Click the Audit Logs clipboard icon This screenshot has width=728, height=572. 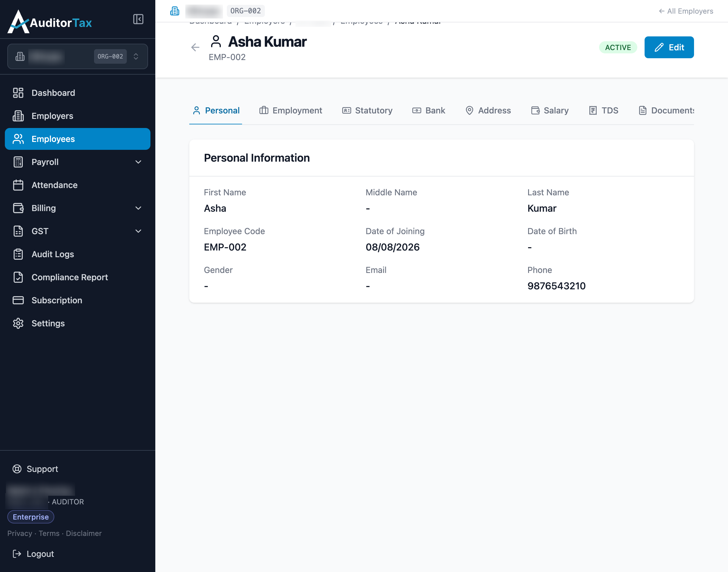[18, 254]
